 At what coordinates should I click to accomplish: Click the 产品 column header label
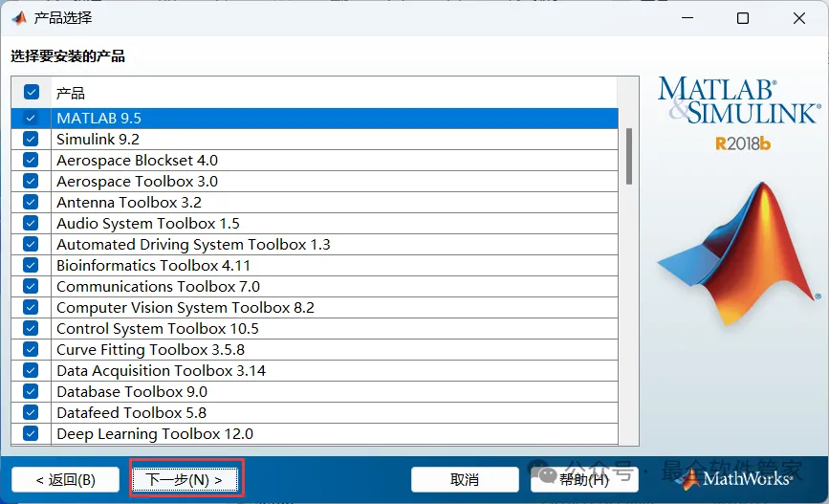click(x=71, y=93)
